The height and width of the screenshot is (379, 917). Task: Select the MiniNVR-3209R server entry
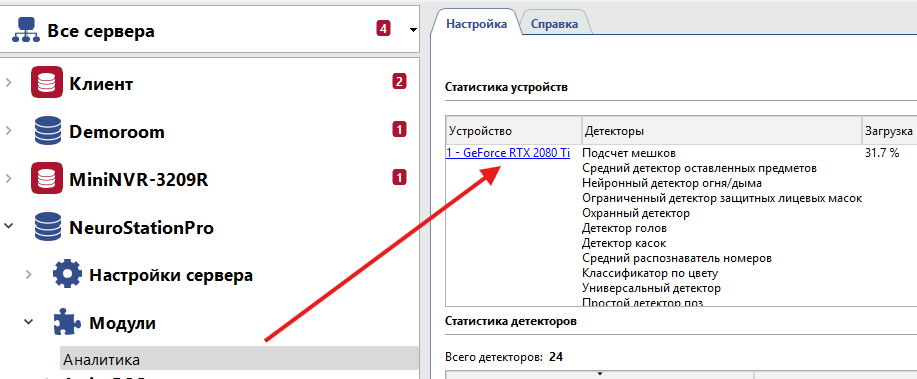click(x=139, y=180)
